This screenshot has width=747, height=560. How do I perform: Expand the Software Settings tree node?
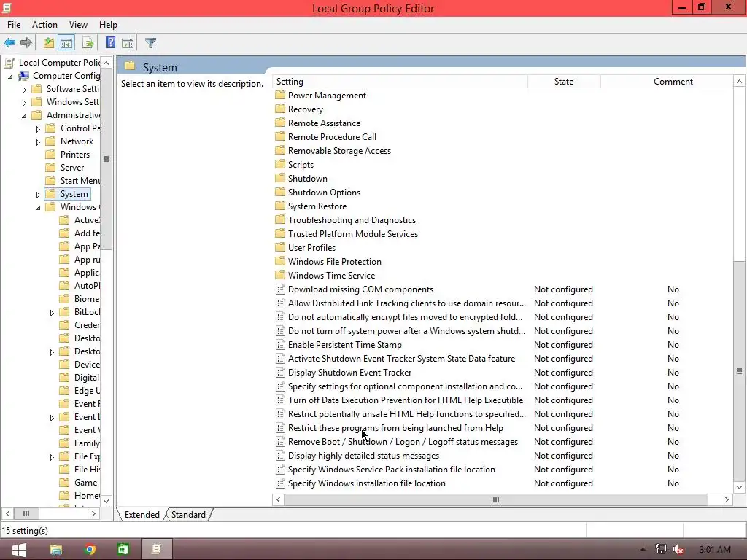click(x=24, y=89)
